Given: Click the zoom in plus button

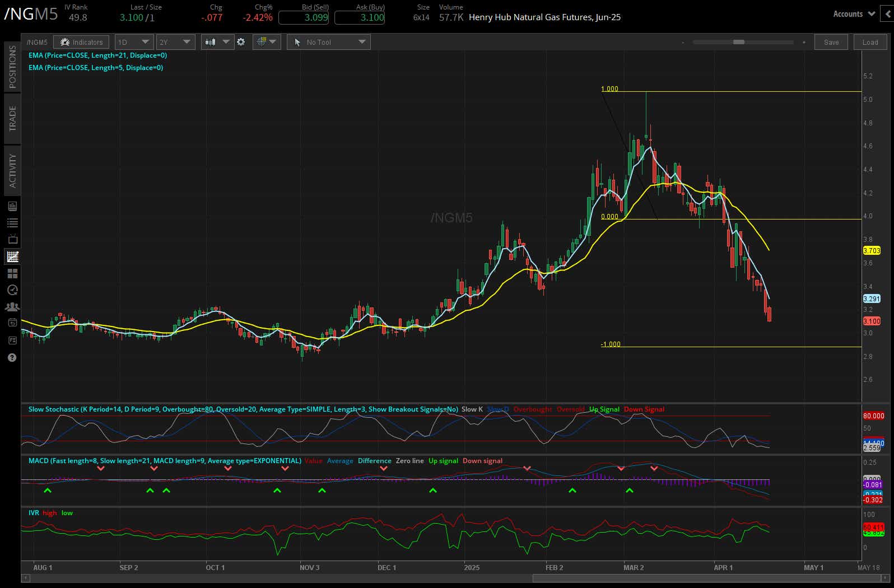Looking at the screenshot, I should (804, 42).
